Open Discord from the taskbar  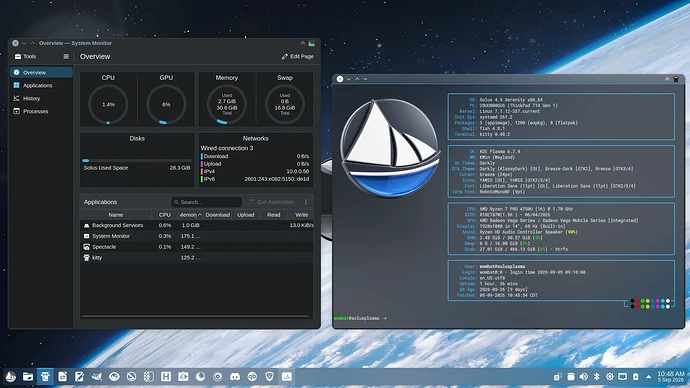(x=235, y=377)
